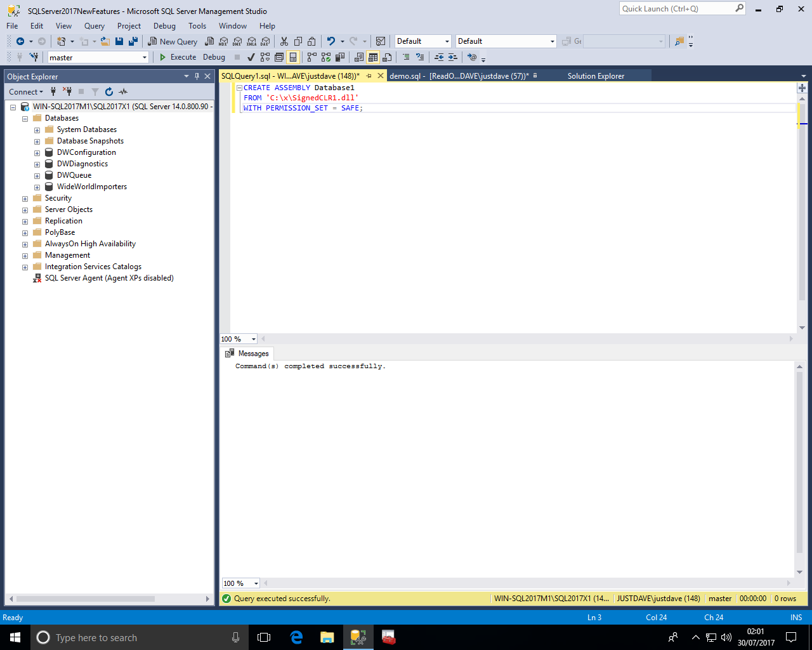This screenshot has height=650, width=812.
Task: Expand the WideWorldImporters database node
Action: (37, 187)
